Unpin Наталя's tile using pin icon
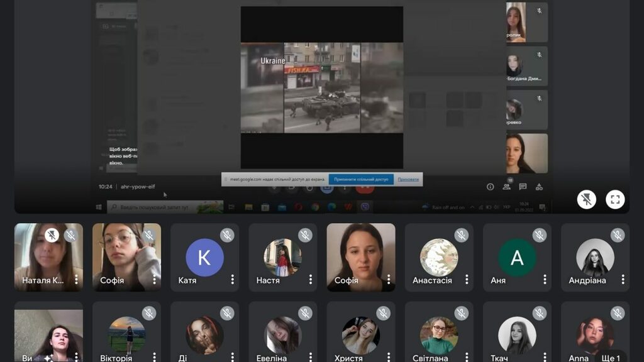The height and width of the screenshot is (362, 644). 52,235
